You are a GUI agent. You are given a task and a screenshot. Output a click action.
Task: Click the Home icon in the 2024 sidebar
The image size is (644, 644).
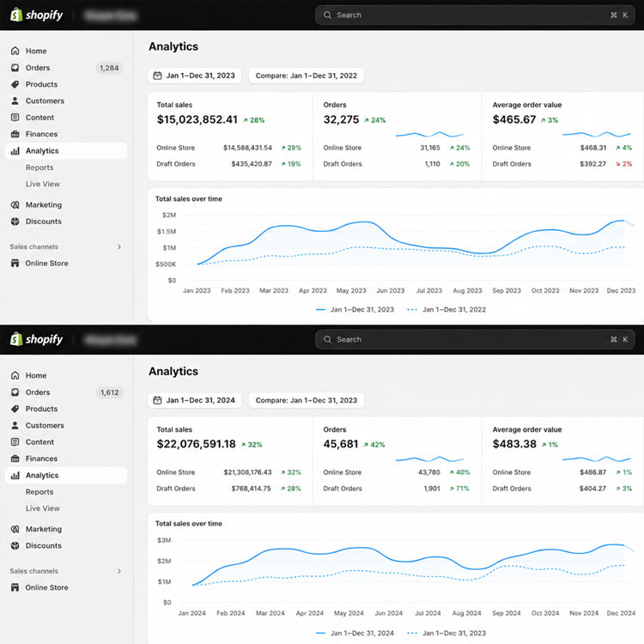[x=15, y=375]
